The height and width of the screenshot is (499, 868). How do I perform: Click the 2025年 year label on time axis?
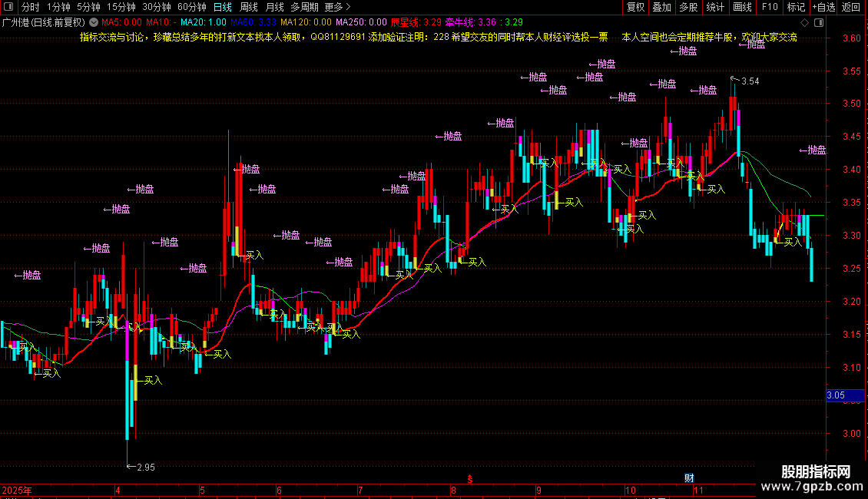[x=17, y=490]
